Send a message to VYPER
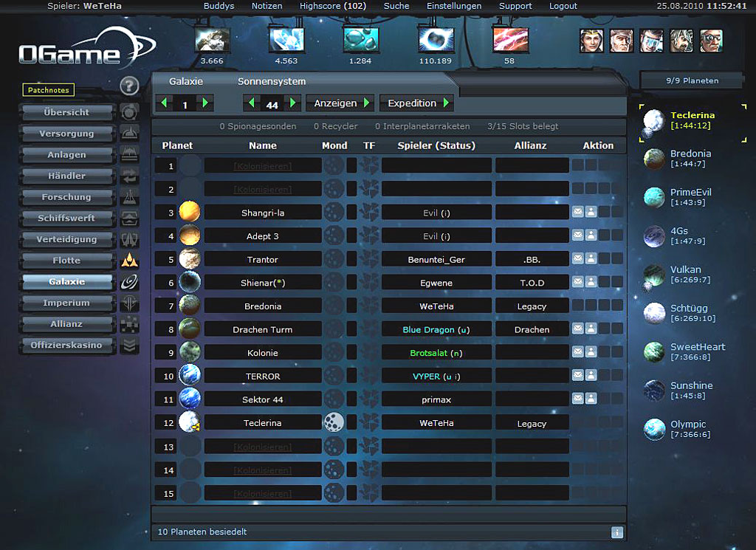Image resolution: width=756 pixels, height=550 pixels. tap(577, 375)
